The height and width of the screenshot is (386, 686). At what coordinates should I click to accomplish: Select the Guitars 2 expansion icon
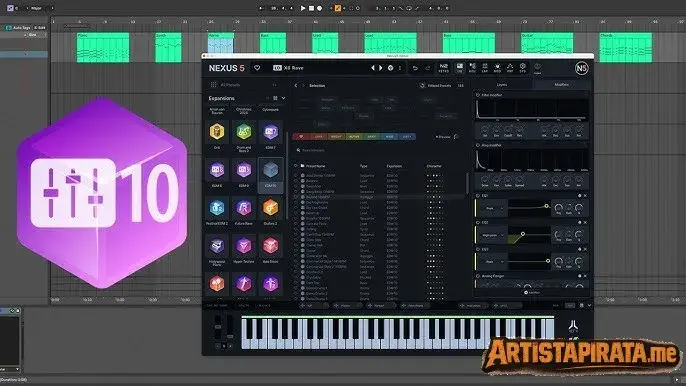click(x=270, y=208)
